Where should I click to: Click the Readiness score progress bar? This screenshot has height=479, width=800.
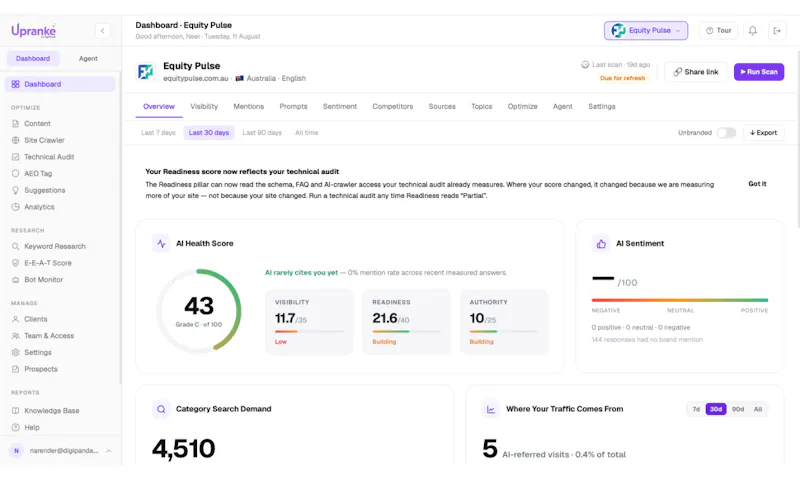pyautogui.click(x=406, y=332)
